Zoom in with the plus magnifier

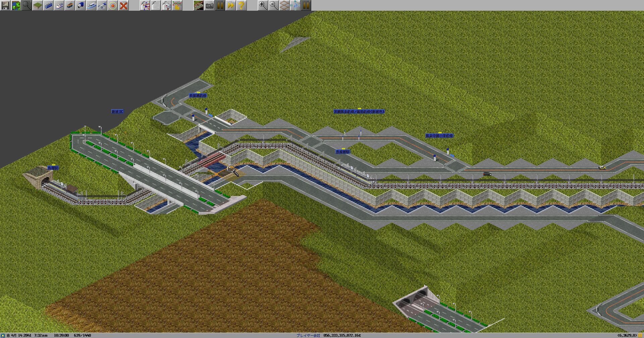pos(263,5)
